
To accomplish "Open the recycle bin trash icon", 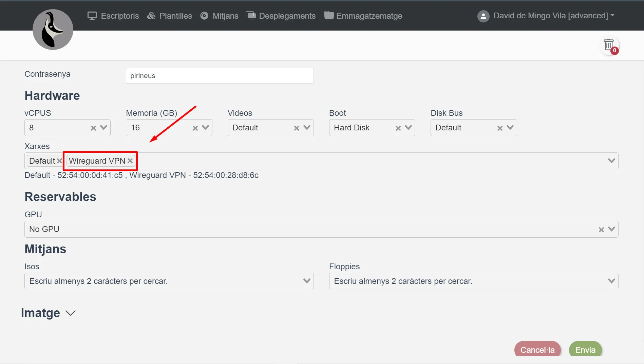I will coord(609,45).
